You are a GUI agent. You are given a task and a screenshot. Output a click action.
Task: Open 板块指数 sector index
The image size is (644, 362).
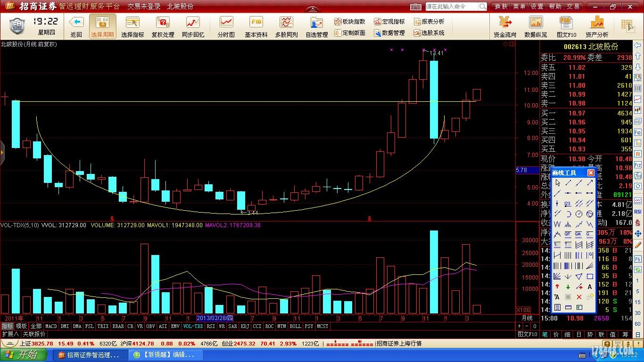[349, 22]
